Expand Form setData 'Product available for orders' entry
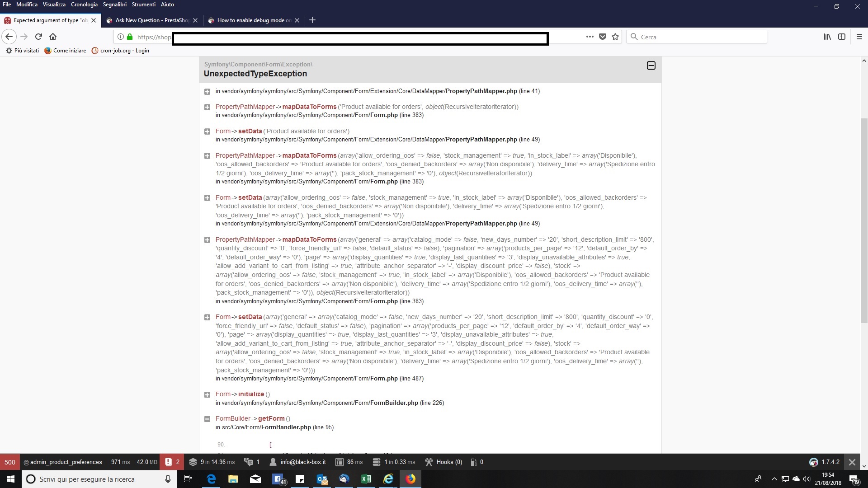868x488 pixels. click(x=207, y=131)
